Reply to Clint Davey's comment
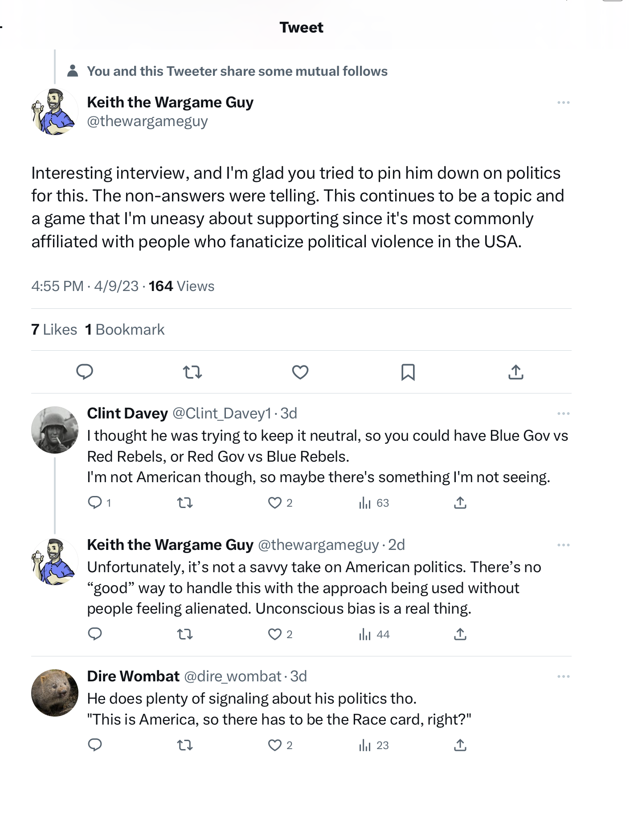Image resolution: width=630 pixels, height=840 pixels. pyautogui.click(x=95, y=503)
